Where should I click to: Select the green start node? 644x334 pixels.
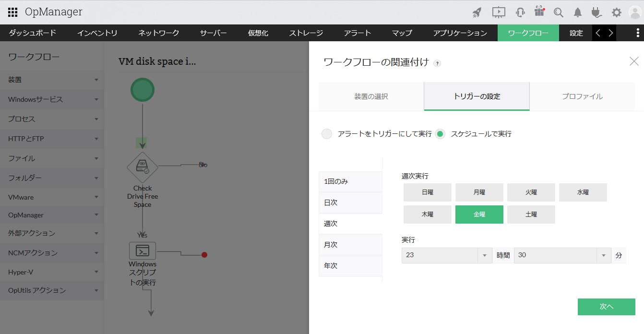pyautogui.click(x=143, y=90)
